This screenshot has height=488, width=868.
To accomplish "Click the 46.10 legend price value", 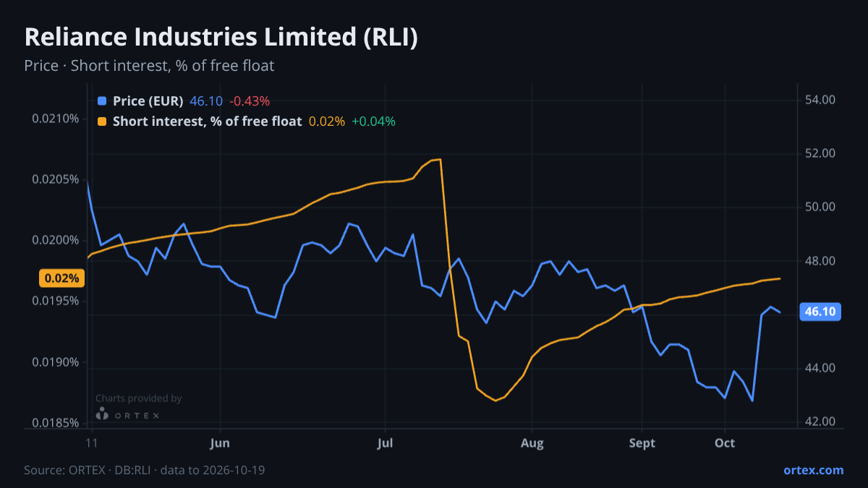I will click(x=205, y=101).
